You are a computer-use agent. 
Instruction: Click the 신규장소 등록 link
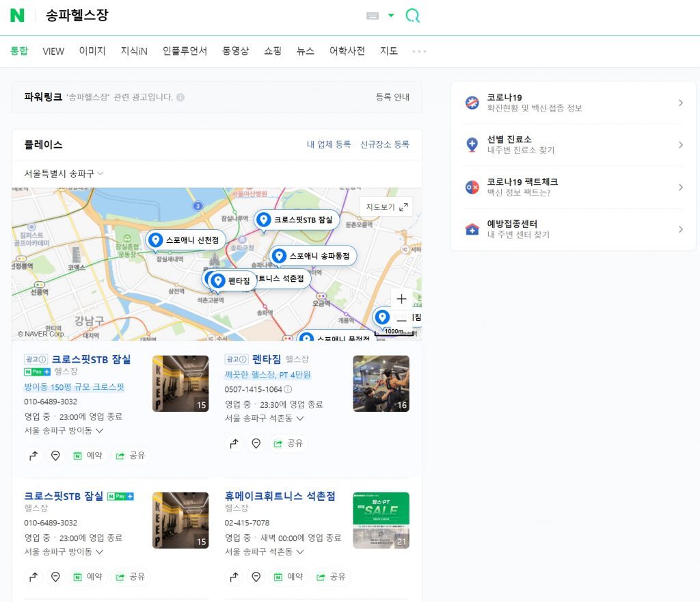point(384,144)
